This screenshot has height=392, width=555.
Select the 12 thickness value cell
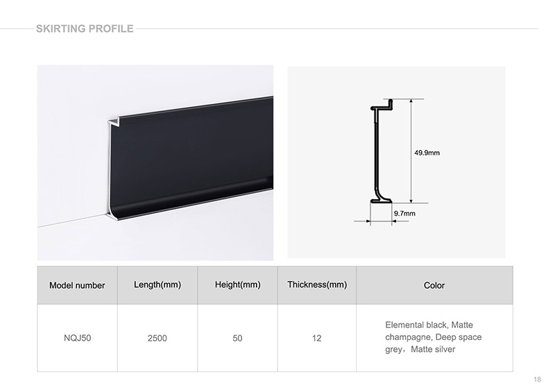tap(317, 338)
